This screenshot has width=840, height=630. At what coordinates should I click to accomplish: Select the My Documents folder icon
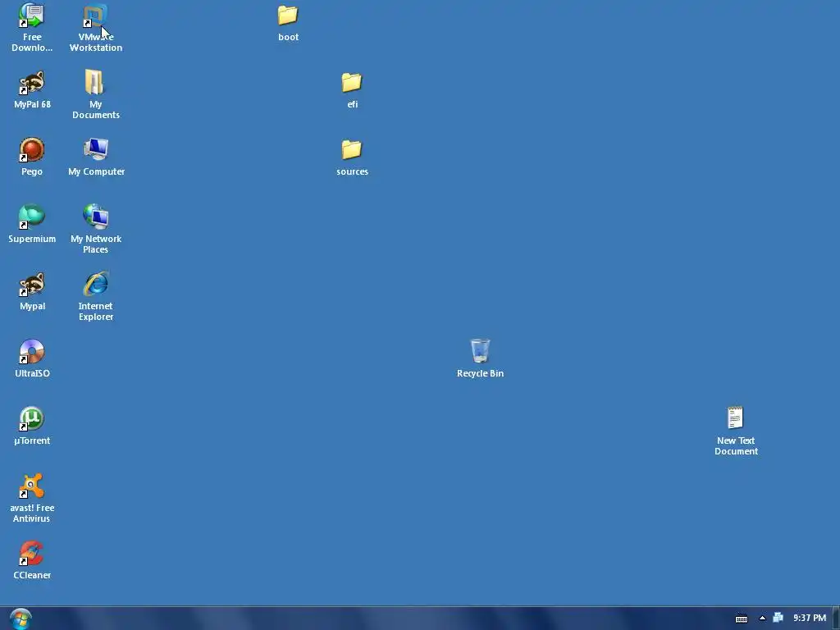coord(94,83)
